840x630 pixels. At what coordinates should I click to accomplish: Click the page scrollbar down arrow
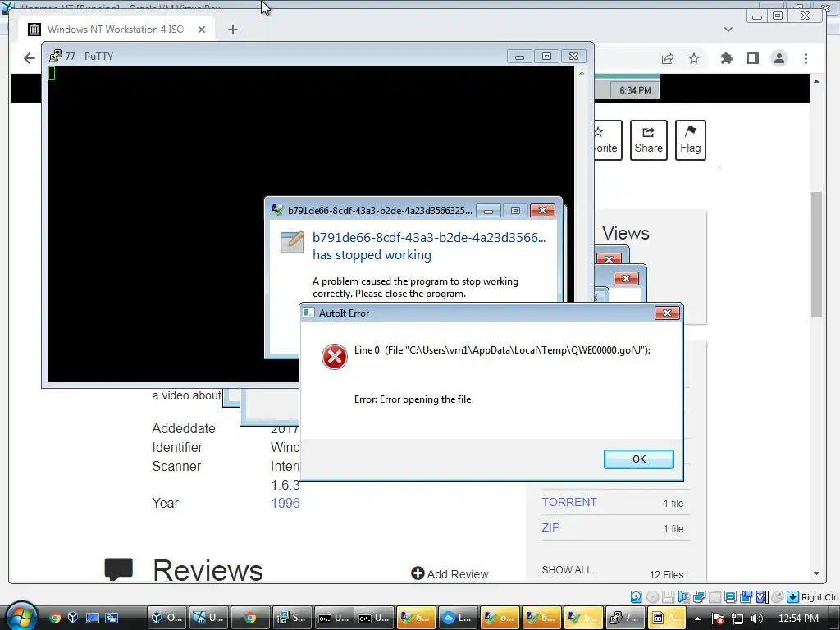(x=816, y=573)
